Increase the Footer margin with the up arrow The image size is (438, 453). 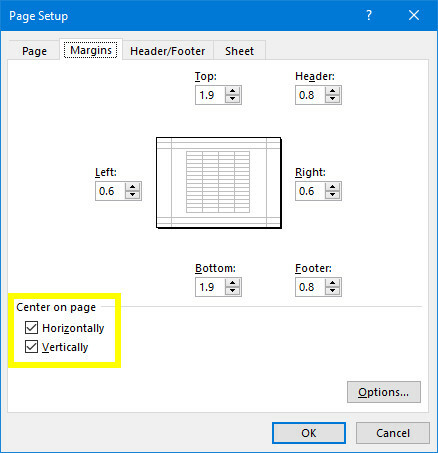pos(332,283)
